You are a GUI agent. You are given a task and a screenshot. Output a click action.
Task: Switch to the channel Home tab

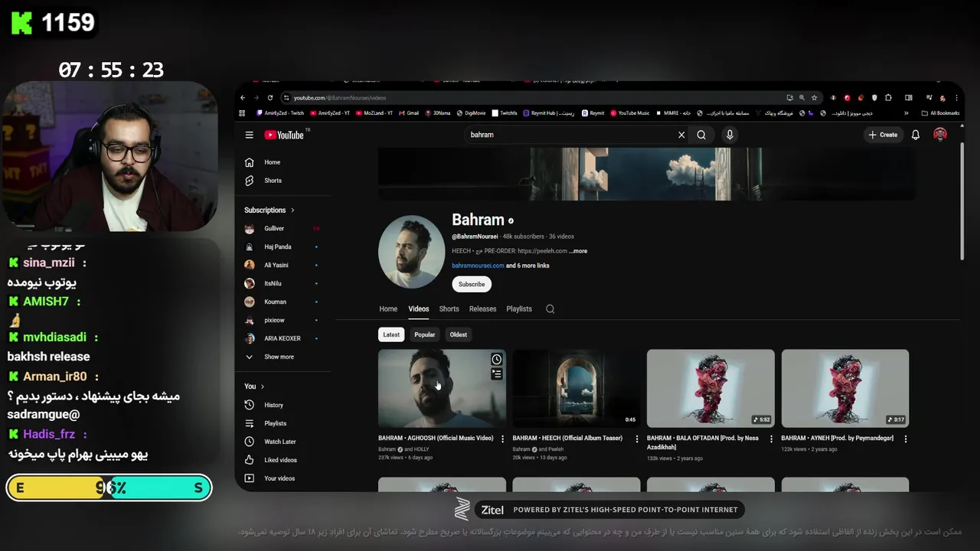pyautogui.click(x=388, y=309)
